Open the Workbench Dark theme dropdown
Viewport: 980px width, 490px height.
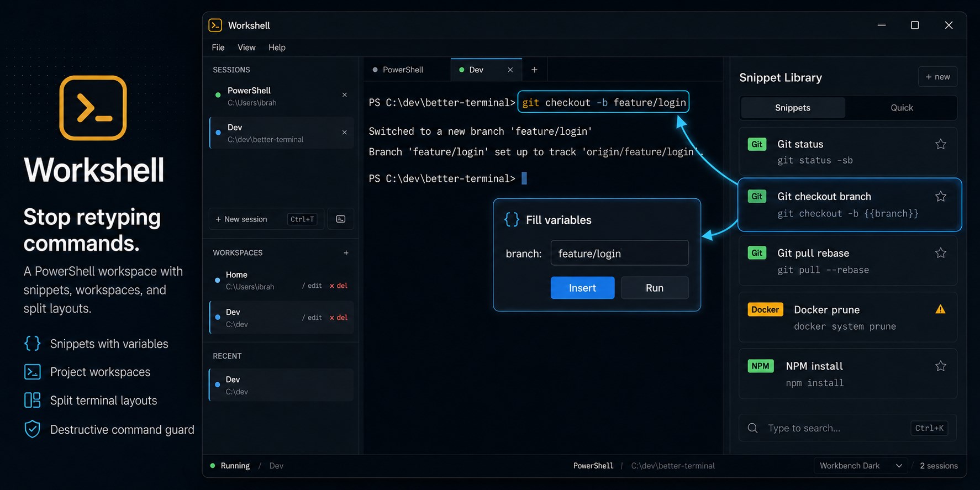[861, 466]
